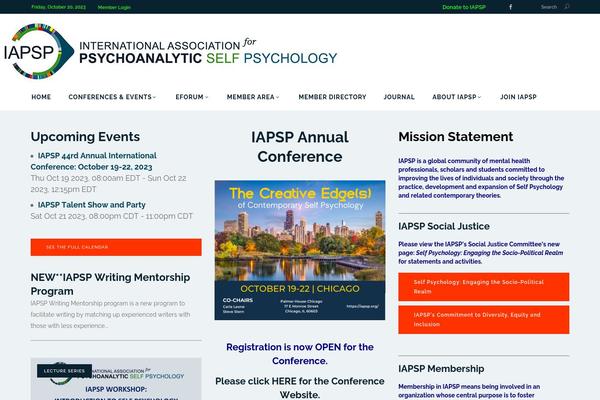Open the IAPSP Writing Mentorship Program heading
Viewport: 600px width, 400px height.
coord(110,284)
